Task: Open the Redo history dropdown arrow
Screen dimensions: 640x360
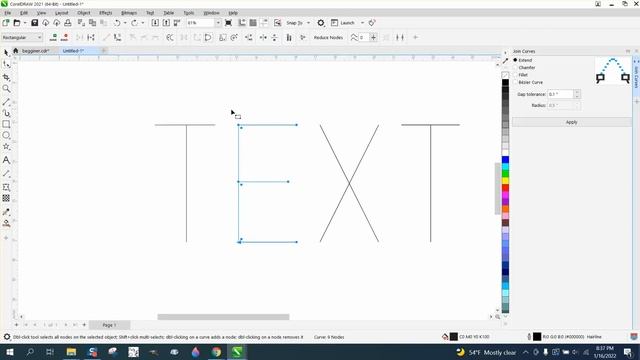Action: click(x=142, y=23)
